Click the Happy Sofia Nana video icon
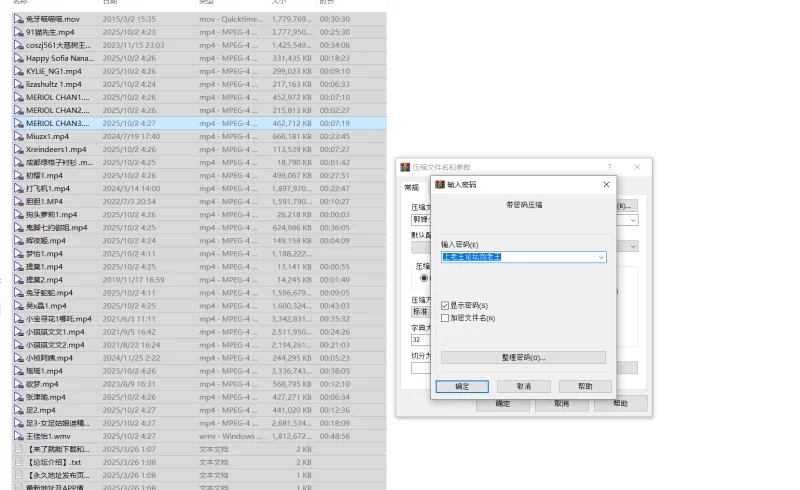 coord(18,58)
